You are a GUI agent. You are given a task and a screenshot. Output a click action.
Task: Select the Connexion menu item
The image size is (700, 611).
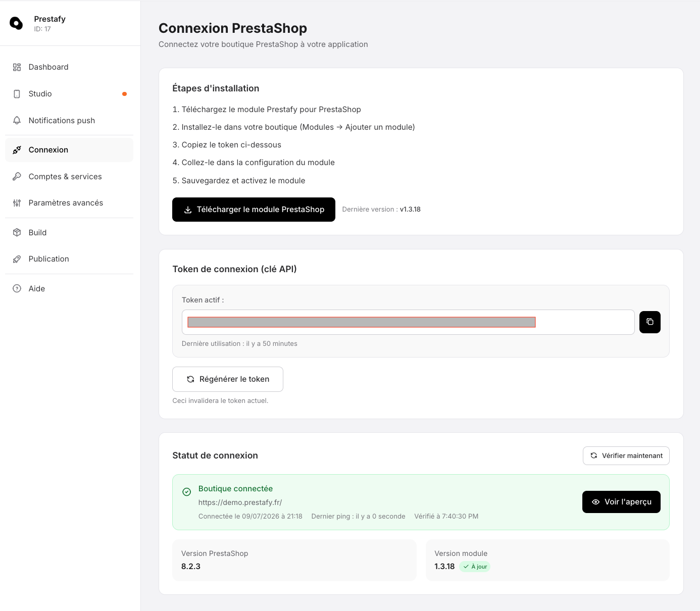point(69,150)
